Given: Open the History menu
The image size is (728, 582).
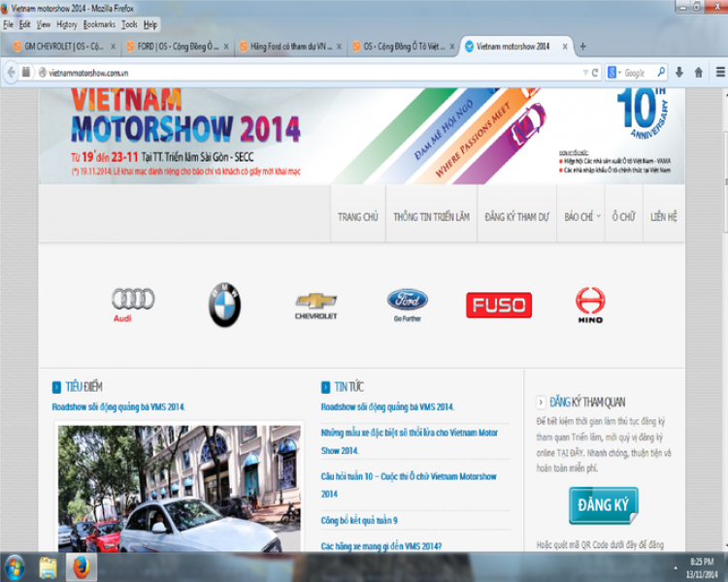Looking at the screenshot, I should pyautogui.click(x=67, y=24).
